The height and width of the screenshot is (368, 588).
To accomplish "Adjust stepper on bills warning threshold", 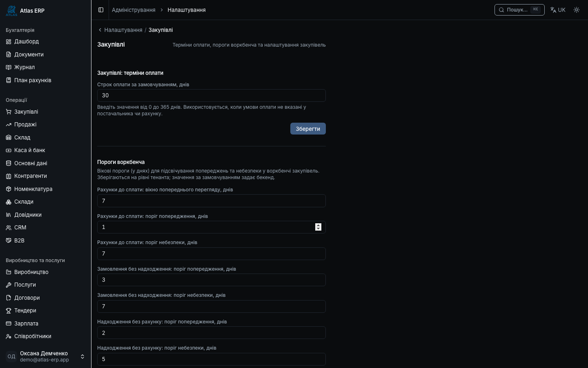I will pos(318,227).
